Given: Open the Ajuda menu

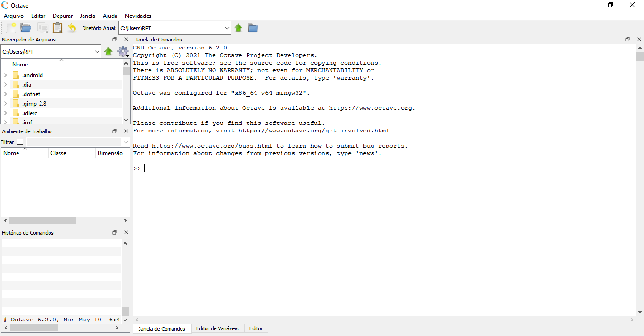Looking at the screenshot, I should (110, 16).
